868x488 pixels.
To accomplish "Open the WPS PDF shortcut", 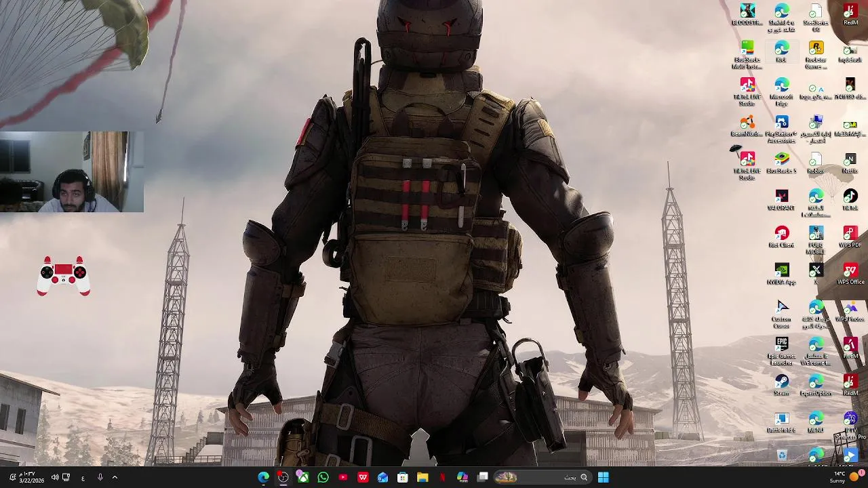I will (x=850, y=237).
